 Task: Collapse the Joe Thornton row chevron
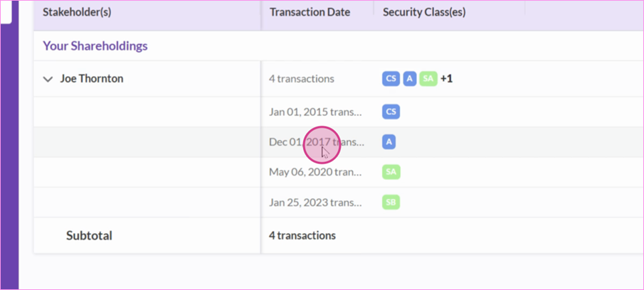(48, 79)
